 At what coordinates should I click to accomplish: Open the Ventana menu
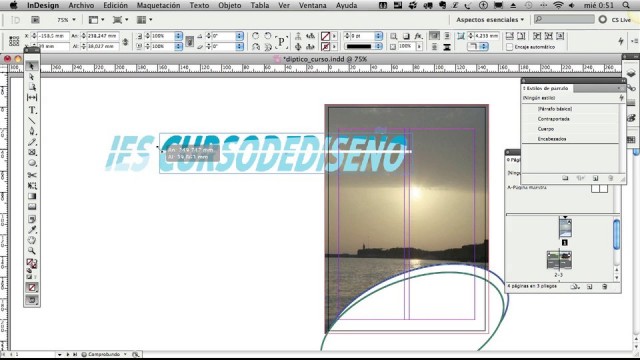tap(313, 5)
